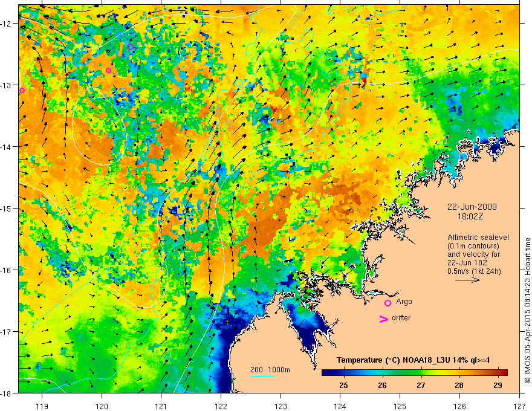This screenshot has width=532, height=411.
Task: Click the Argo legend circle marker
Action: [388, 303]
